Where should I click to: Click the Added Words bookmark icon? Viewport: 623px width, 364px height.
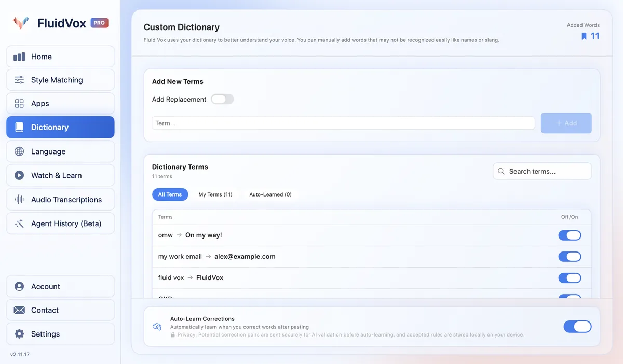coord(584,36)
